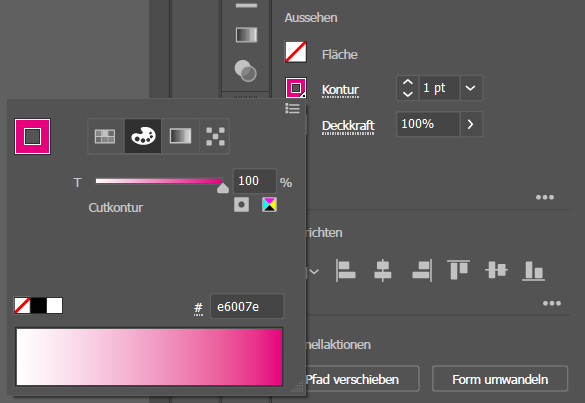Viewport: 585px width, 403px height.
Task: Click the Pfad verschieben button
Action: (x=352, y=379)
